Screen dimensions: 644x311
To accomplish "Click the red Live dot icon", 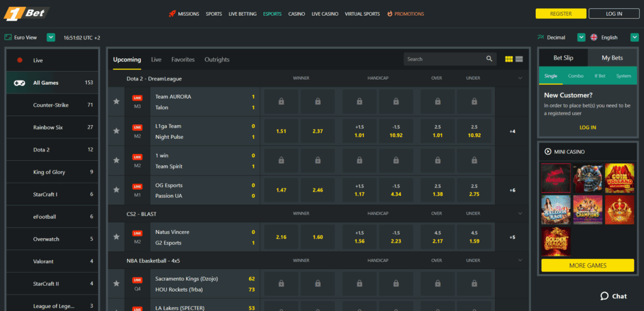I will pyautogui.click(x=19, y=60).
